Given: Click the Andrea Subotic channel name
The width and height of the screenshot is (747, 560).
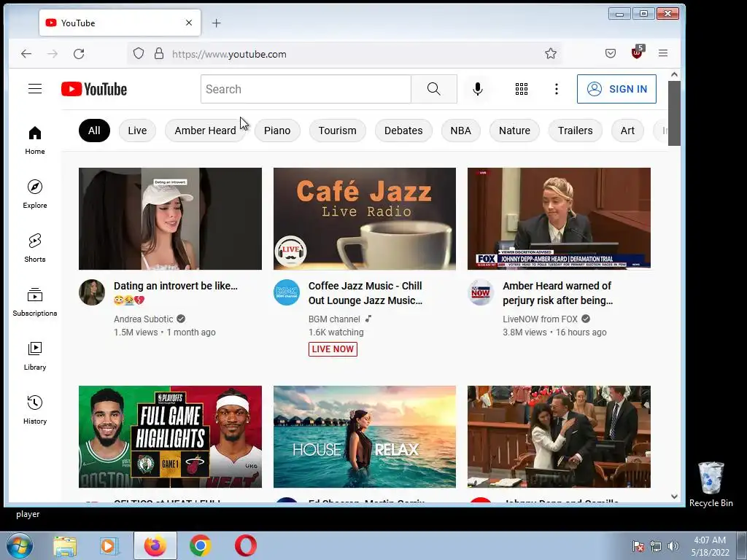Looking at the screenshot, I should coord(144,319).
